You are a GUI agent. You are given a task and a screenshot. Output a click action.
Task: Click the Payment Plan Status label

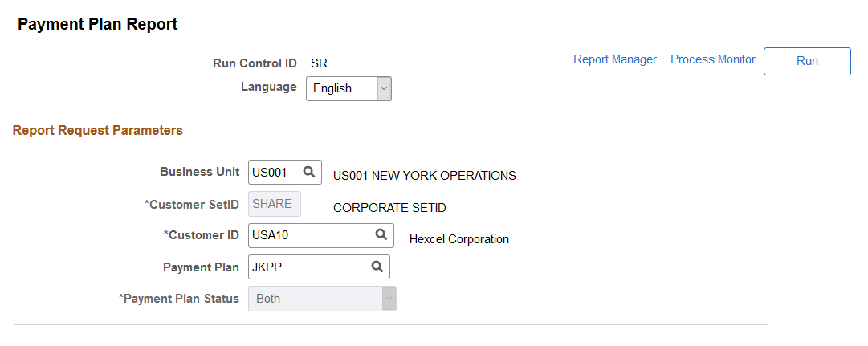[180, 299]
